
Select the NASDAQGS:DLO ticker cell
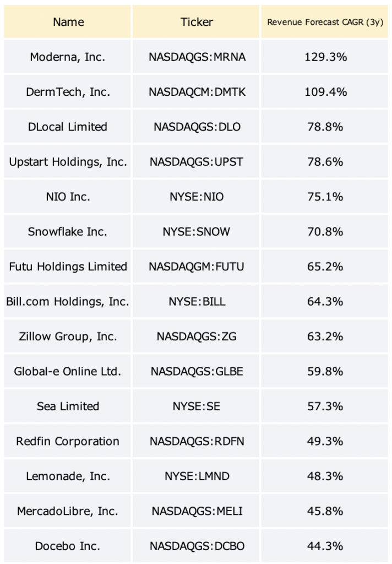(196, 127)
